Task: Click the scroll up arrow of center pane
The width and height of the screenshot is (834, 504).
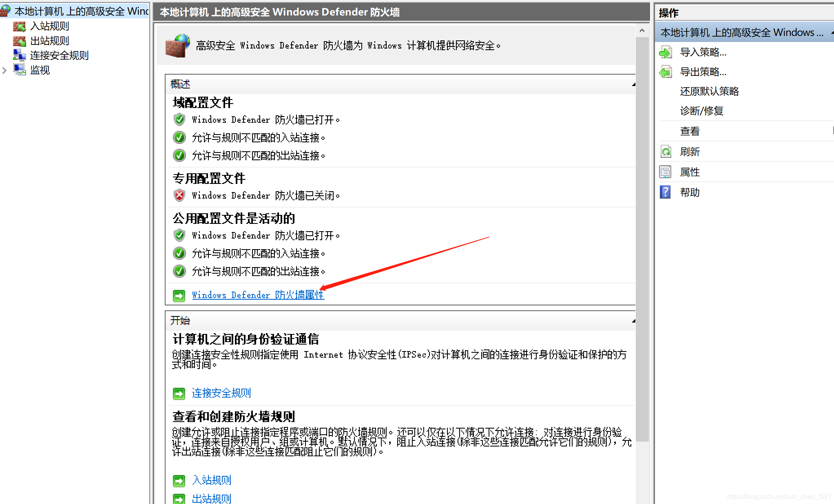Action: pyautogui.click(x=642, y=31)
